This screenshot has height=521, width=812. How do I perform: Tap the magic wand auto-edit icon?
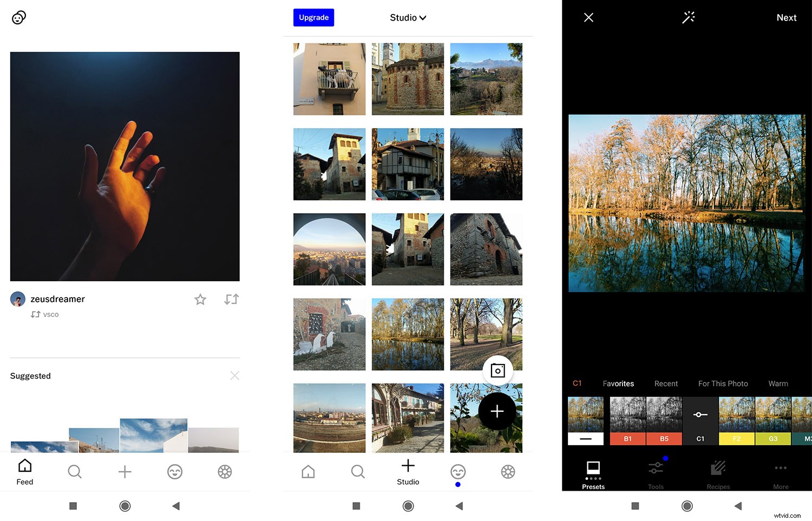coord(688,17)
